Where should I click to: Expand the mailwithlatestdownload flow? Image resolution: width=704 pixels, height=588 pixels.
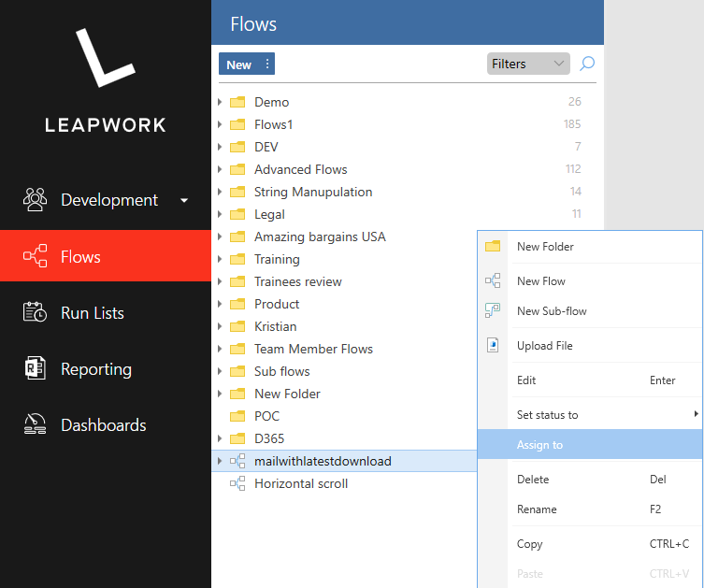click(x=220, y=461)
